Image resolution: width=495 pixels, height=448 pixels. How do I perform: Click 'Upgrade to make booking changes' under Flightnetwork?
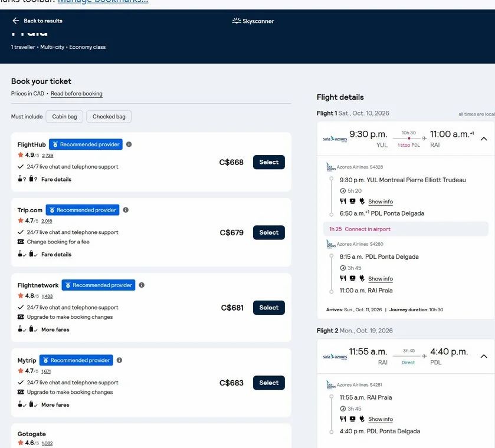(x=70, y=317)
